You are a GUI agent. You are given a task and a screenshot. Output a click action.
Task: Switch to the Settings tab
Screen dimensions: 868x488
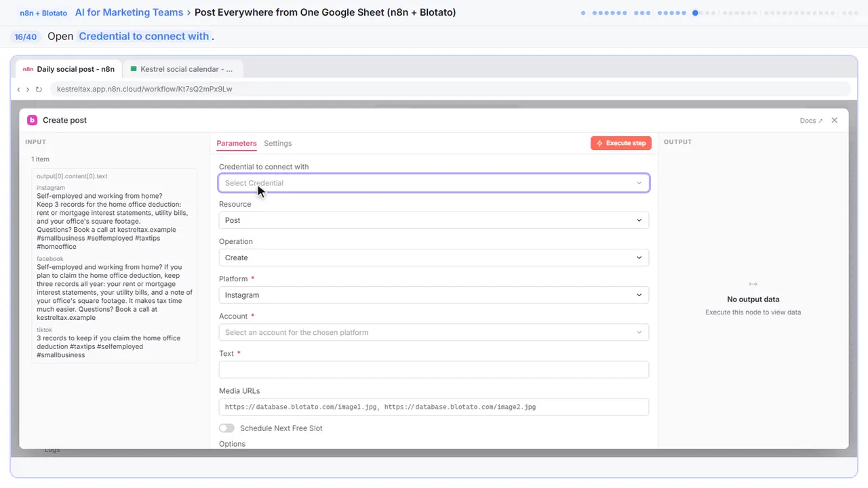pos(278,143)
